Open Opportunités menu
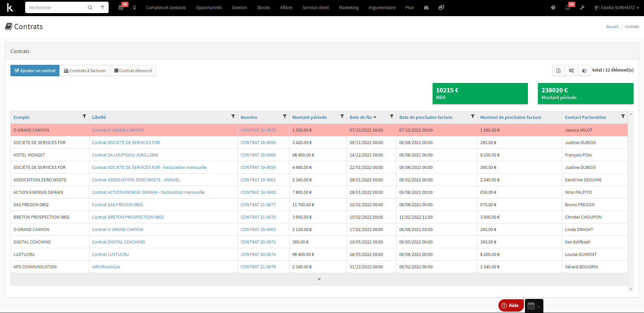Viewport: 644px width, 313px height. pos(209,7)
